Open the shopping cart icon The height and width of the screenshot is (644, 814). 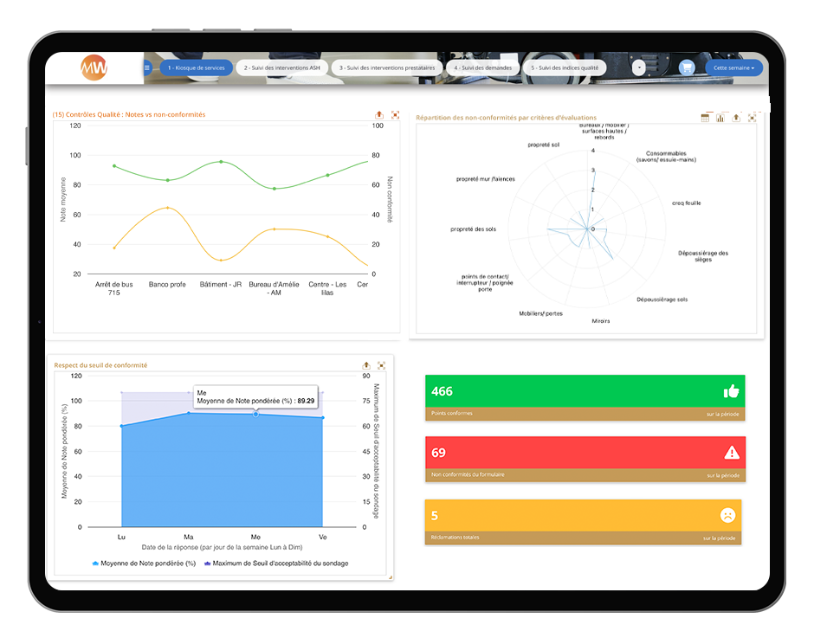687,68
